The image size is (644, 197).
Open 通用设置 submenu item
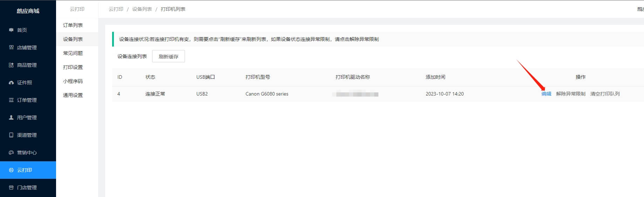(x=77, y=95)
